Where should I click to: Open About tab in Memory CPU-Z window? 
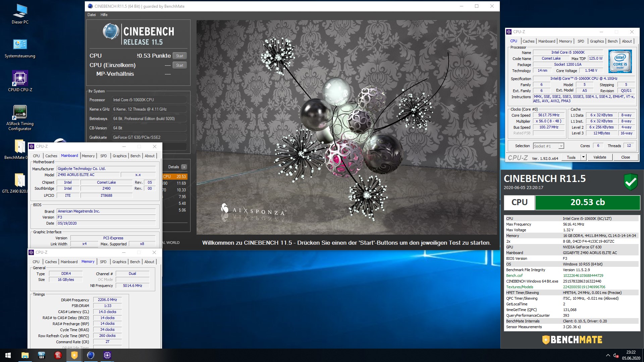coord(149,262)
